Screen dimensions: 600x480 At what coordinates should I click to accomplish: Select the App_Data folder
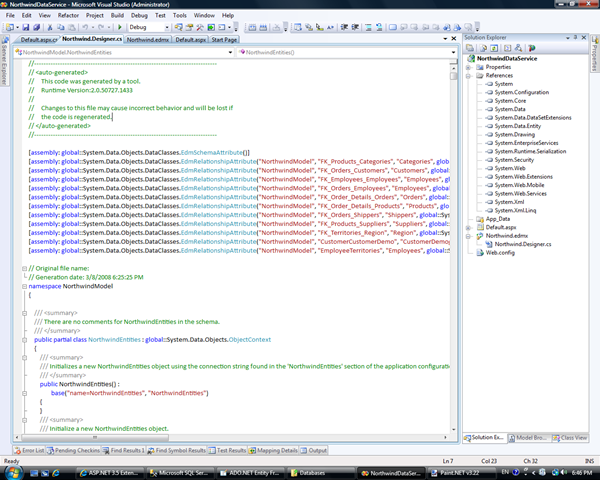click(x=497, y=219)
